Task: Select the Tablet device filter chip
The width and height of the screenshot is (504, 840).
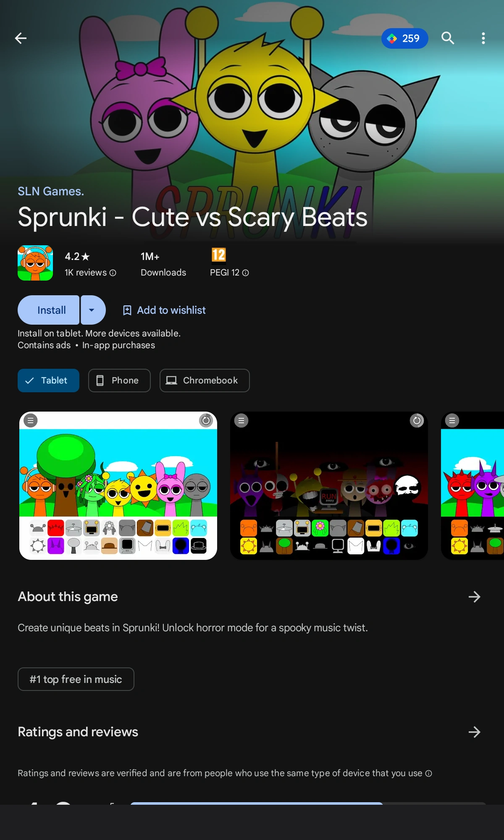Action: click(x=48, y=381)
